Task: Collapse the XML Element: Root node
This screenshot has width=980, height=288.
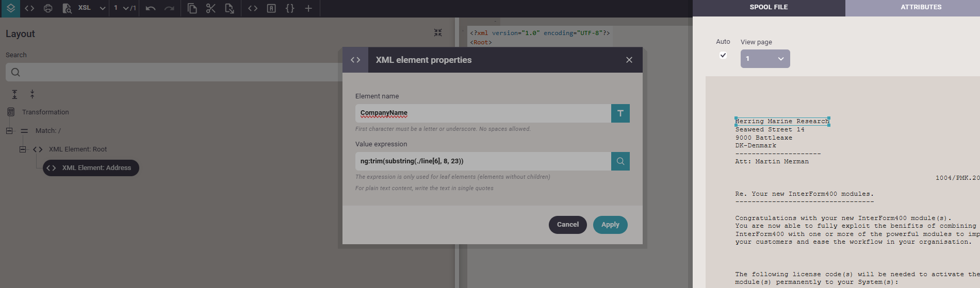Action: (23, 149)
